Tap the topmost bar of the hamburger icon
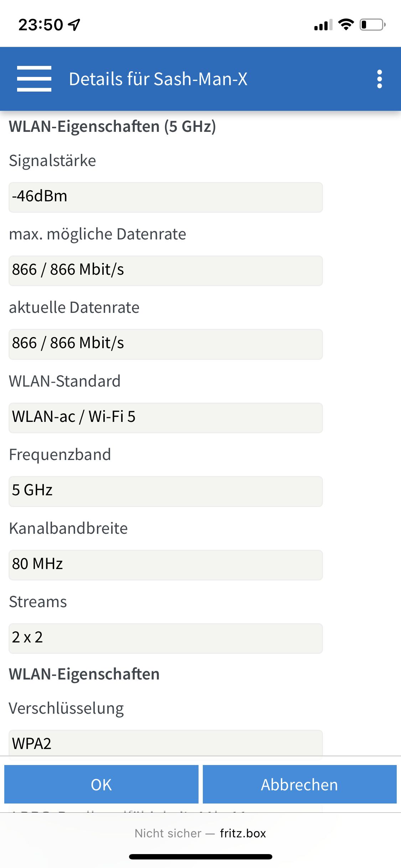 point(34,68)
